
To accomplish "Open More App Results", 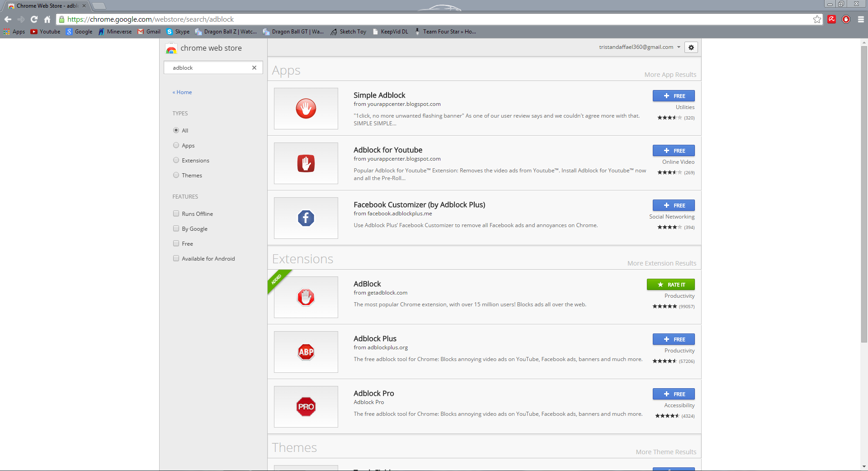I will tap(670, 75).
